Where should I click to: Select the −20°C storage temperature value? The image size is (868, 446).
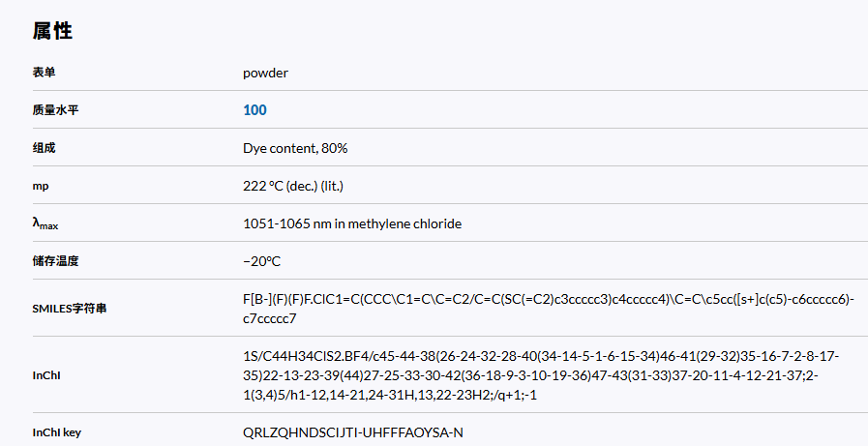pos(261,261)
